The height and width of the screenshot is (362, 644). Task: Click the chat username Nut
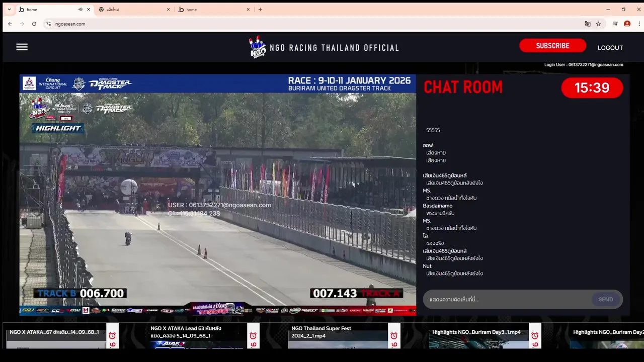(427, 266)
